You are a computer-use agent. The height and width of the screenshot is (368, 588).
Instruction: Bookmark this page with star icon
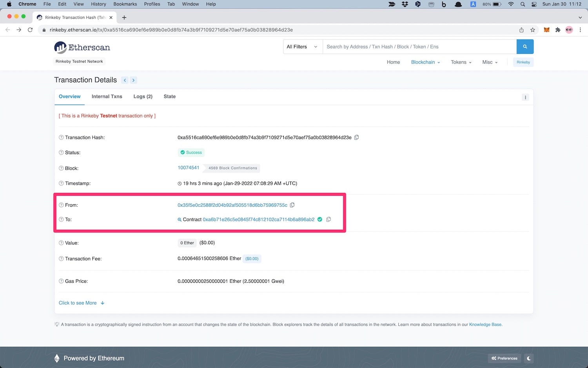[x=533, y=30]
